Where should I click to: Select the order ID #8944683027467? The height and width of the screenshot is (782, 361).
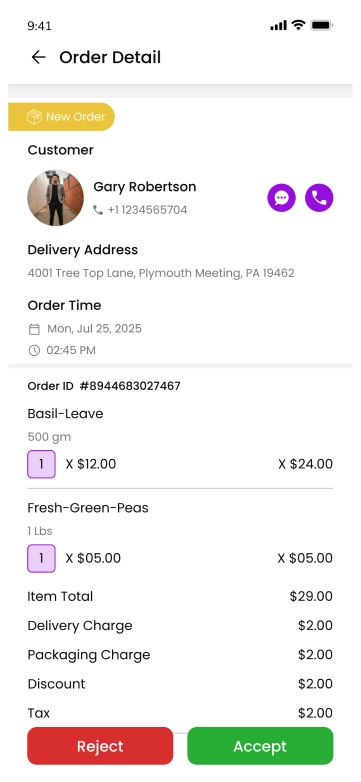130,386
